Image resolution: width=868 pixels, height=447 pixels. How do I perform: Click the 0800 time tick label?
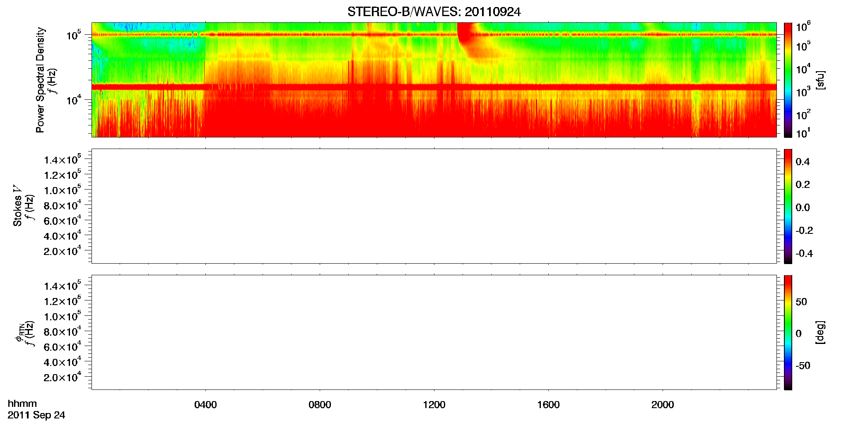tap(320, 405)
